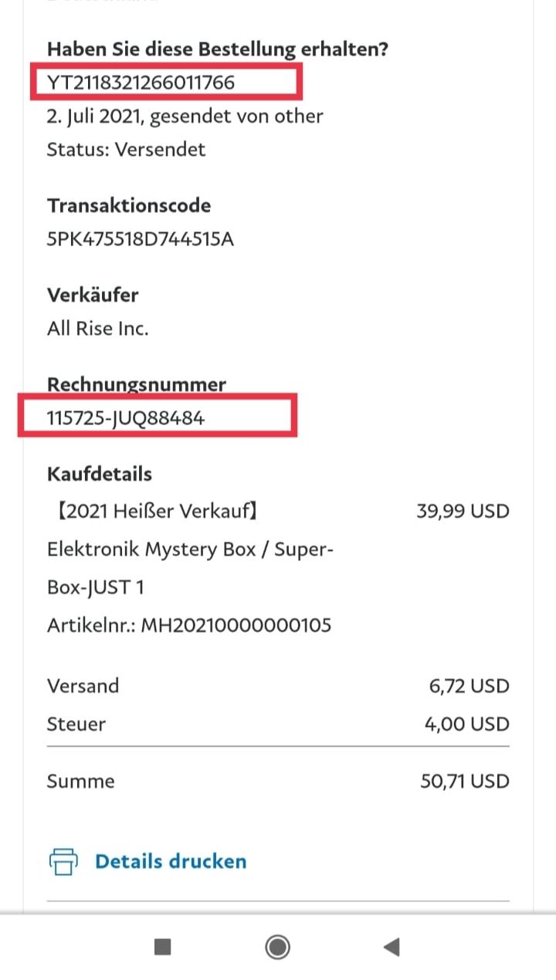Open the Details drucken link
The height and width of the screenshot is (980, 556).
click(170, 861)
